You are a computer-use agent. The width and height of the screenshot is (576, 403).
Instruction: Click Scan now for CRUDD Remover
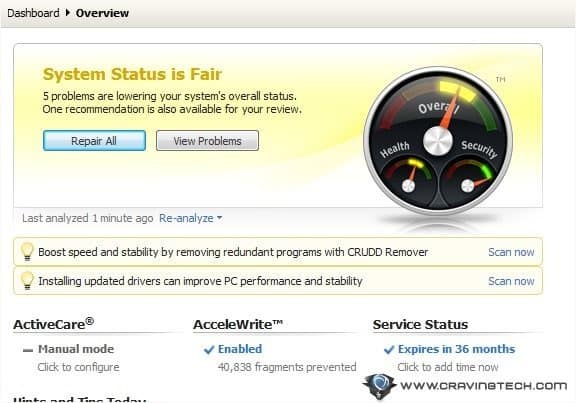511,252
